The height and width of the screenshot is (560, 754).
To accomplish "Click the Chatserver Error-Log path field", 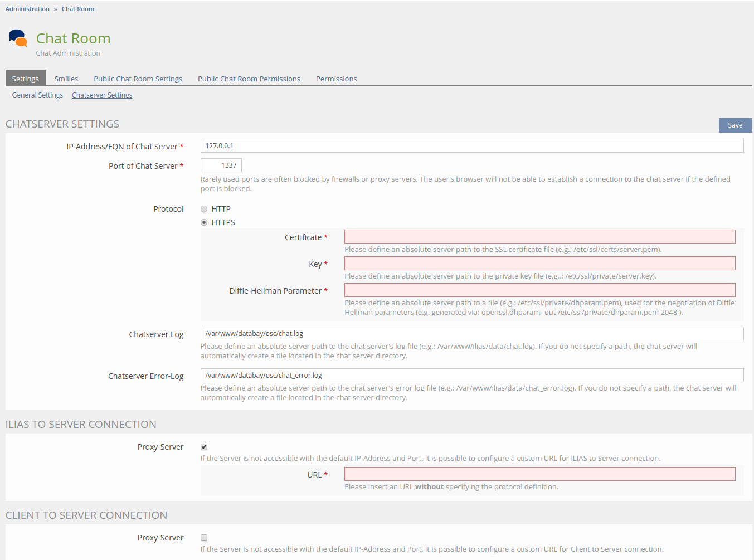I will tap(471, 376).
